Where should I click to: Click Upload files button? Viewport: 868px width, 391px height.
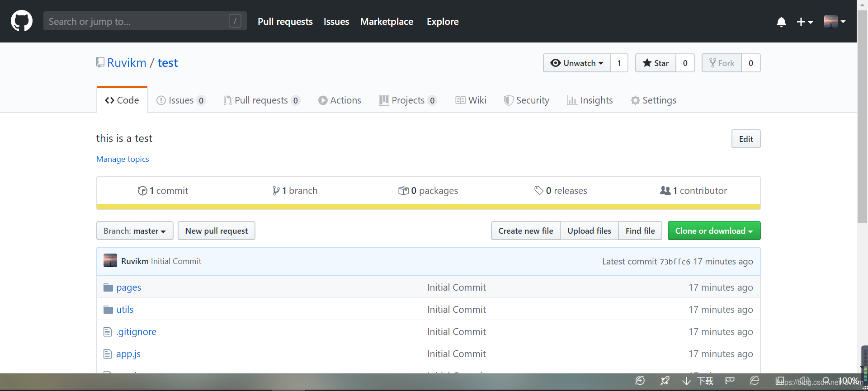click(x=590, y=231)
